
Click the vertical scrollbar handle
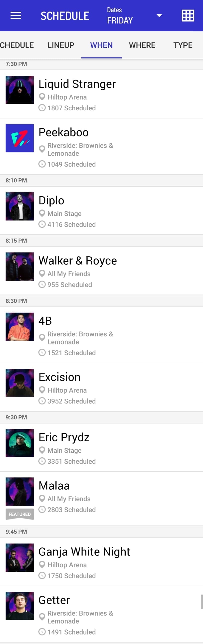pos(201,602)
